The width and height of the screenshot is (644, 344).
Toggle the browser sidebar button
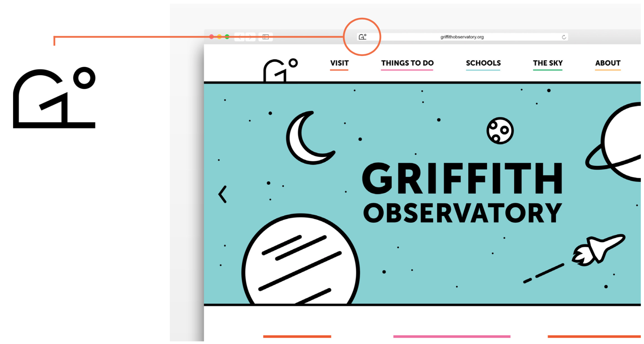265,37
